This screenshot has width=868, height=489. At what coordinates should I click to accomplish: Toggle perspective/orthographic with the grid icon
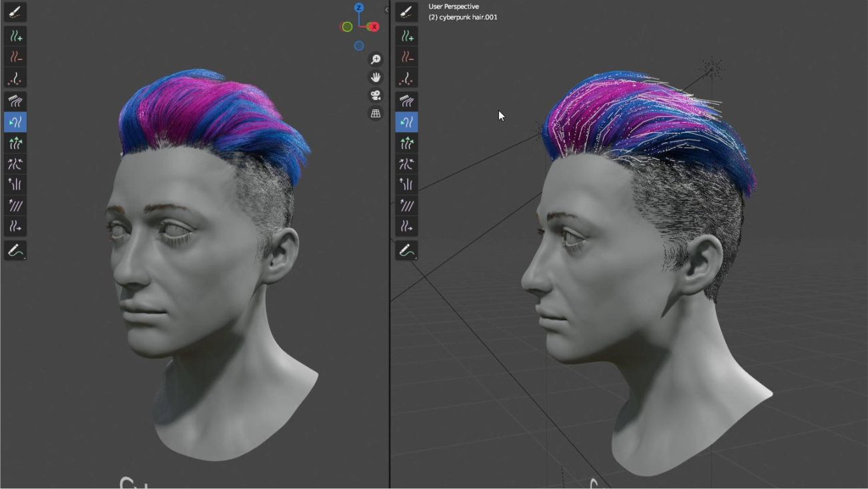tap(376, 113)
